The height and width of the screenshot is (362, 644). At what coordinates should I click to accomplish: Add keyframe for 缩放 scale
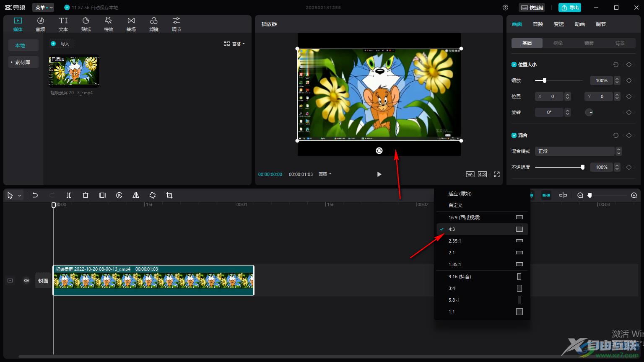pos(629,80)
